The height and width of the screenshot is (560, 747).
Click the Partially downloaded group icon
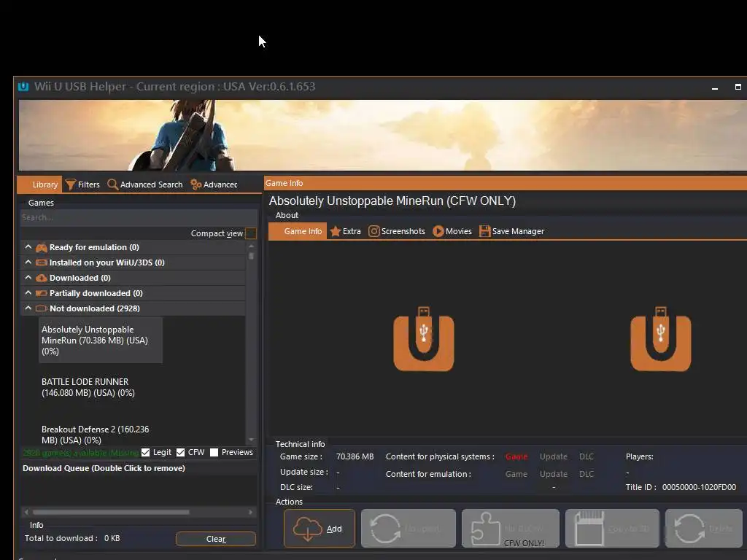(42, 293)
